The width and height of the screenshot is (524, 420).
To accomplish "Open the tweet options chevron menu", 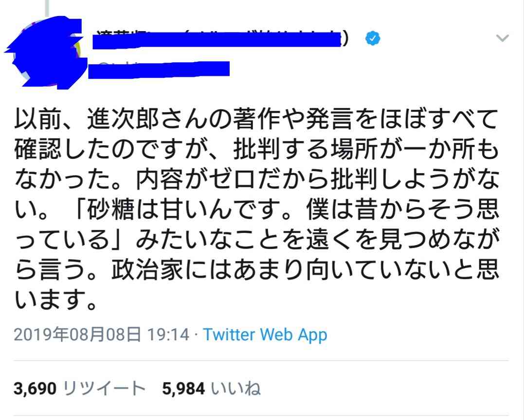I will click(x=502, y=38).
